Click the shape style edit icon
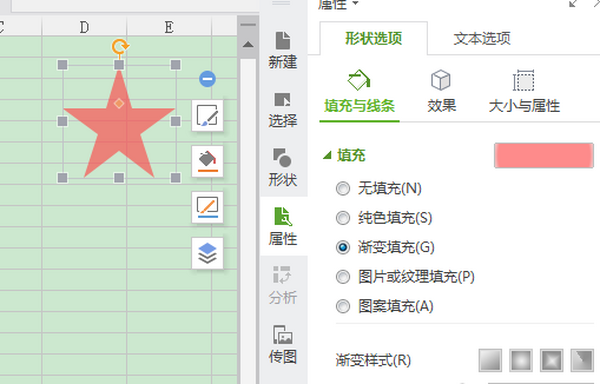 pos(207,116)
